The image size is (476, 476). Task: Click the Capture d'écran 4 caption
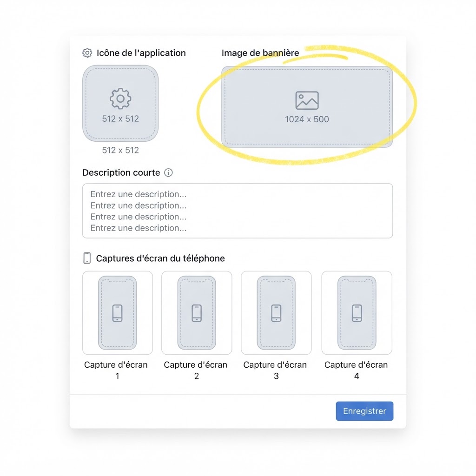click(356, 370)
